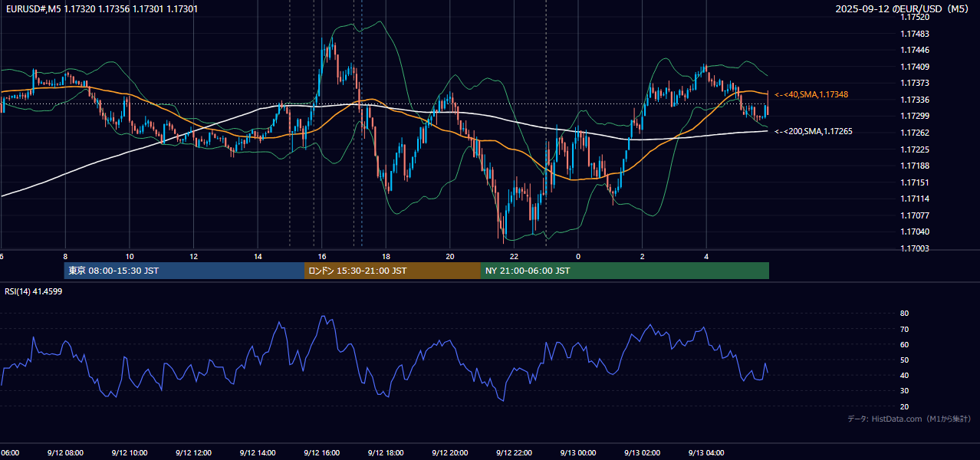Viewport: 980px width, 460px height.
Task: Click the RSI axis level 80
Action: pyautogui.click(x=904, y=314)
